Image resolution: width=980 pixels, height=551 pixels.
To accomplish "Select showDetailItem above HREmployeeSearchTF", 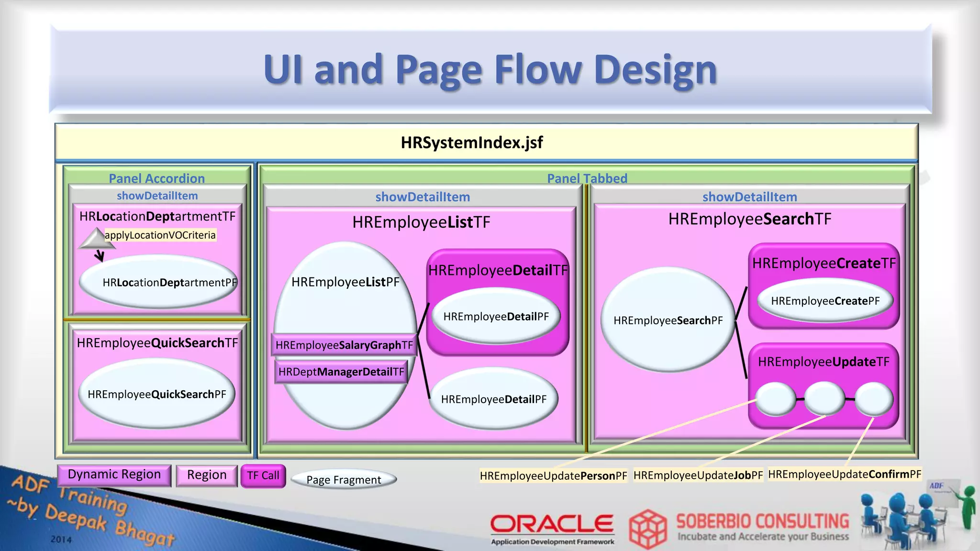I will point(749,197).
